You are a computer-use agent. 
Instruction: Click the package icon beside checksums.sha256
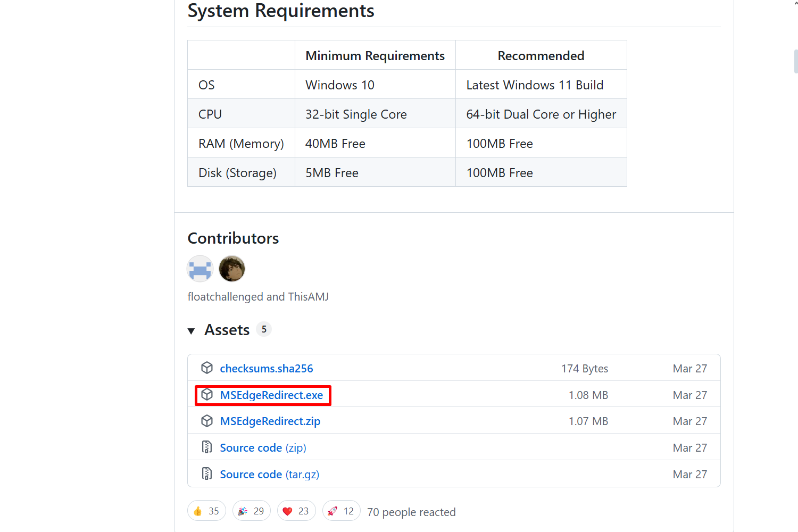click(x=207, y=368)
